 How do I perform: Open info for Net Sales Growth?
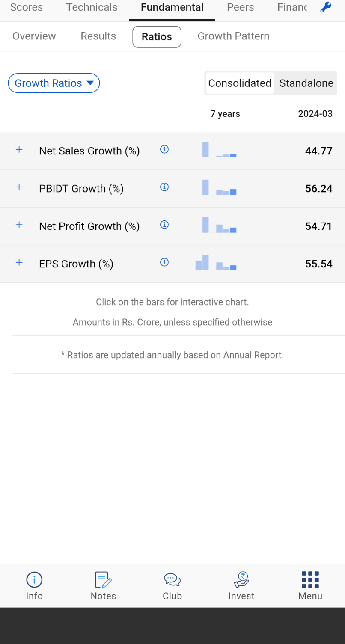pos(164,149)
